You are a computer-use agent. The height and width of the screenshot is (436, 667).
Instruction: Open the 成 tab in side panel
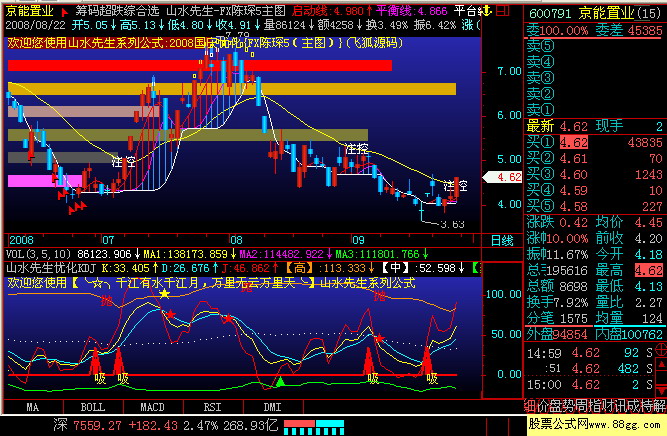pyautogui.click(x=633, y=406)
